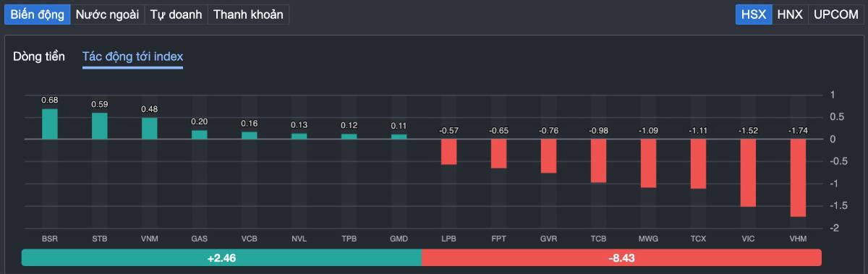Click the TCX ticker label

[699, 239]
